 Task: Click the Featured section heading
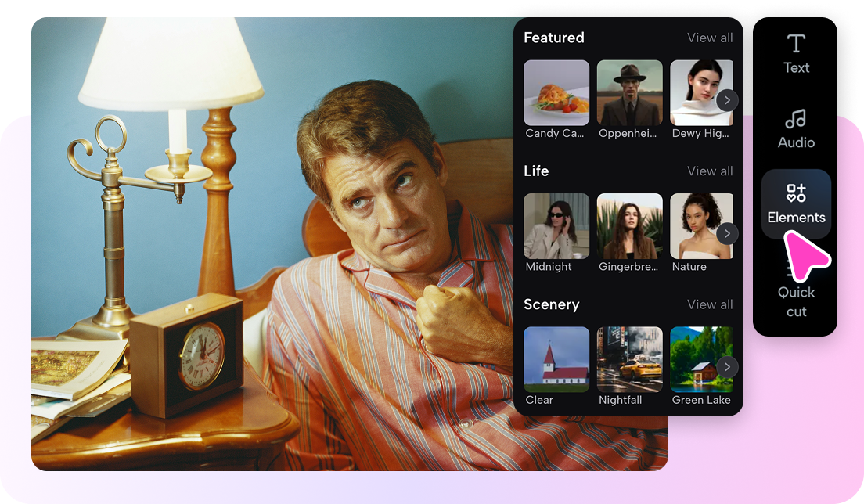click(x=554, y=38)
